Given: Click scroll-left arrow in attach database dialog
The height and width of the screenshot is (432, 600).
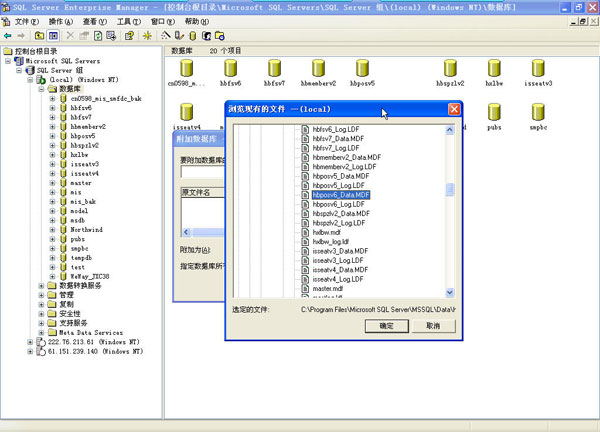Looking at the screenshot, I should click(186, 232).
